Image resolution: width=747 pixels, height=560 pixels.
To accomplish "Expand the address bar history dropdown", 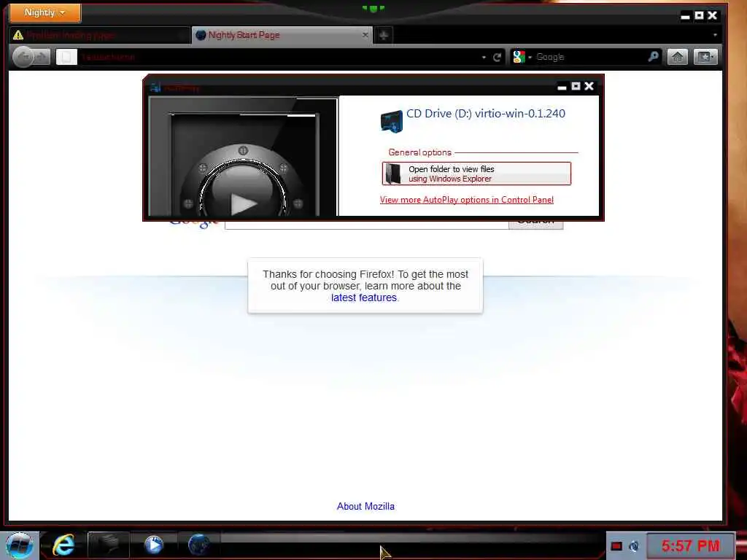I will (x=484, y=57).
